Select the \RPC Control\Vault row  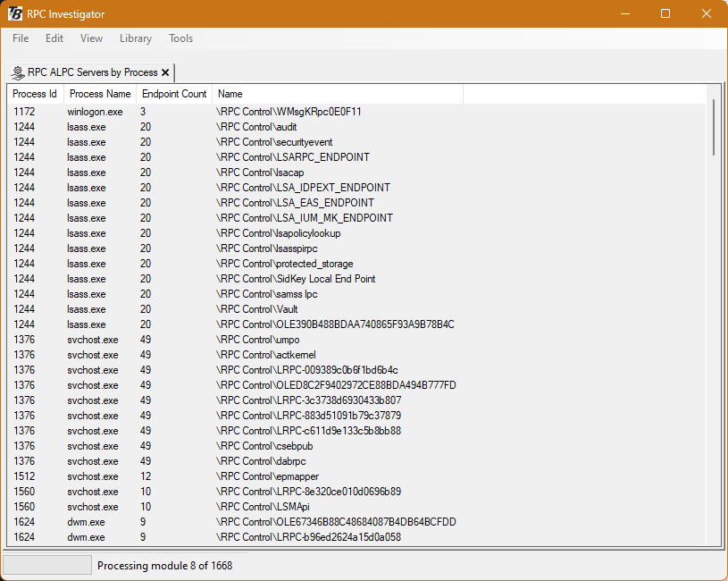pos(356,309)
